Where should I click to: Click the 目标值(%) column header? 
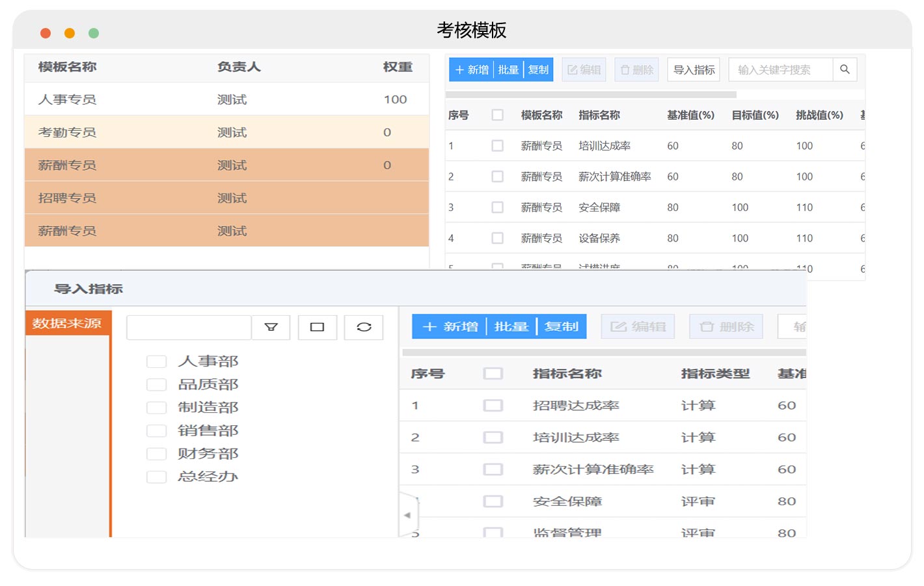755,115
